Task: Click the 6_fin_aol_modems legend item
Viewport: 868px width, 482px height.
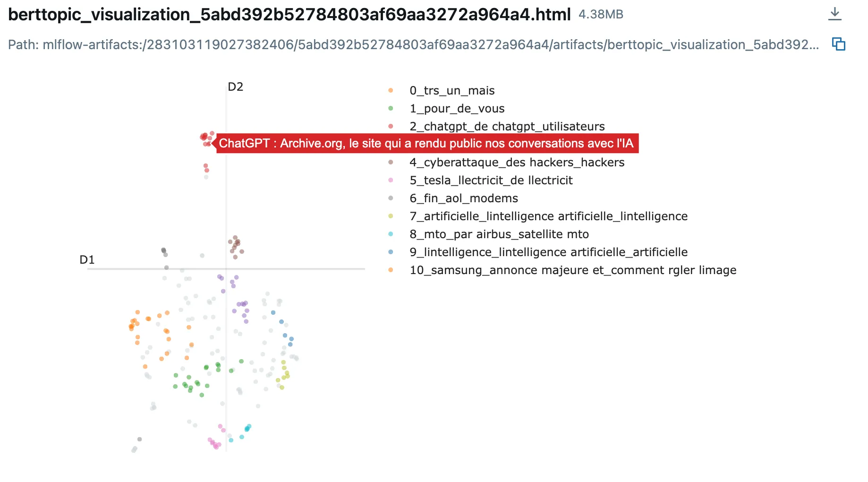Action: coord(463,198)
